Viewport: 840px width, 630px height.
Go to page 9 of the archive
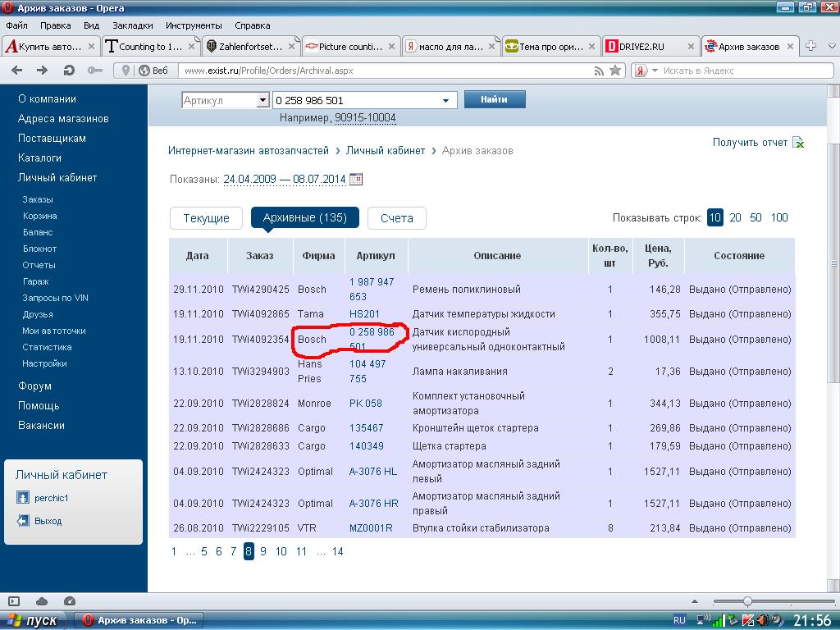click(x=263, y=551)
